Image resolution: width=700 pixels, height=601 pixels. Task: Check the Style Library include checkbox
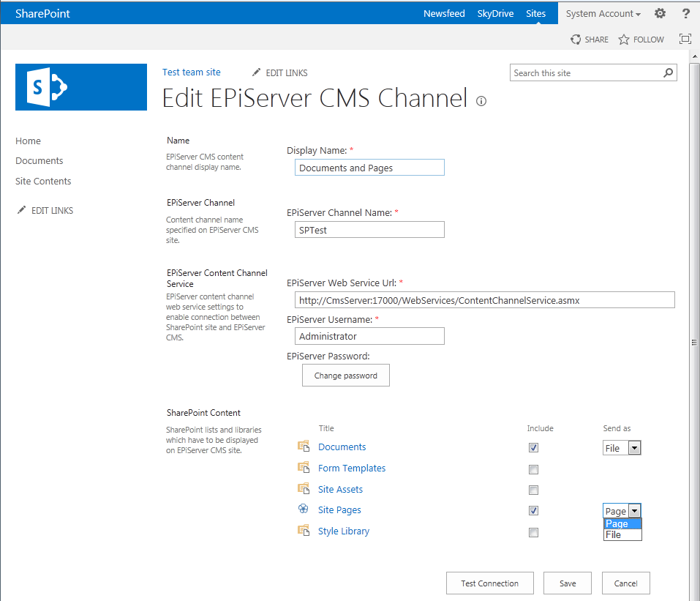tap(533, 532)
